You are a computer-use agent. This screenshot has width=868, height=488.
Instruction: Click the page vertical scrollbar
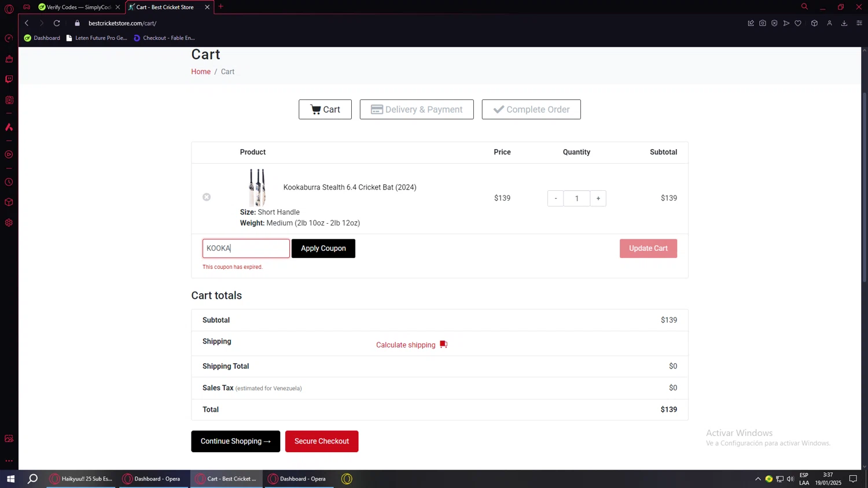865,187
